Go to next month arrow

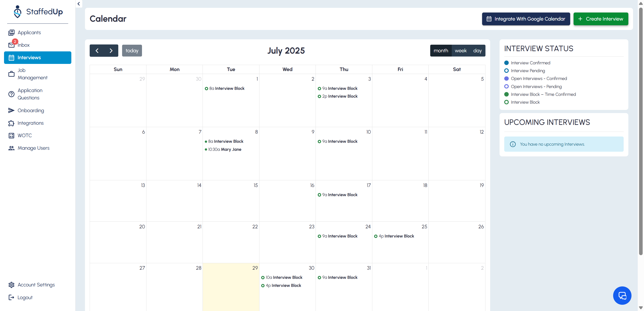coord(111,51)
